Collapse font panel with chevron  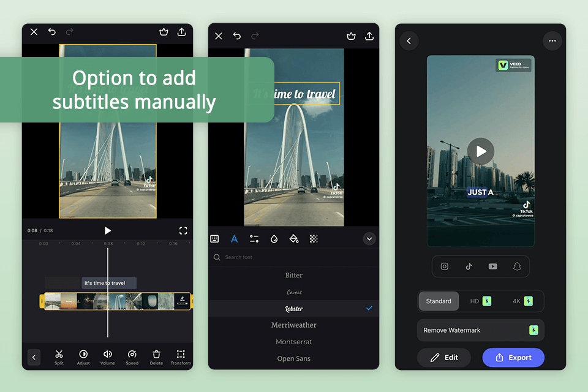click(x=369, y=239)
